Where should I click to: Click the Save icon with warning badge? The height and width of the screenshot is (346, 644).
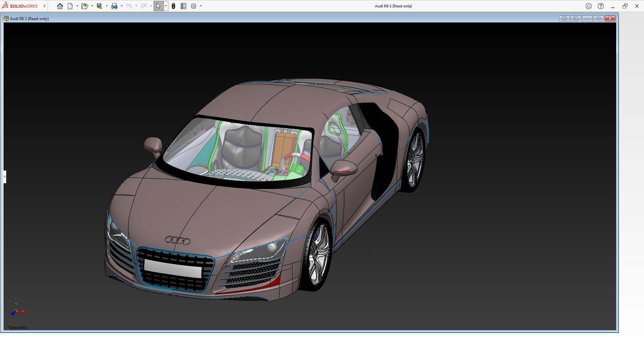[x=99, y=6]
